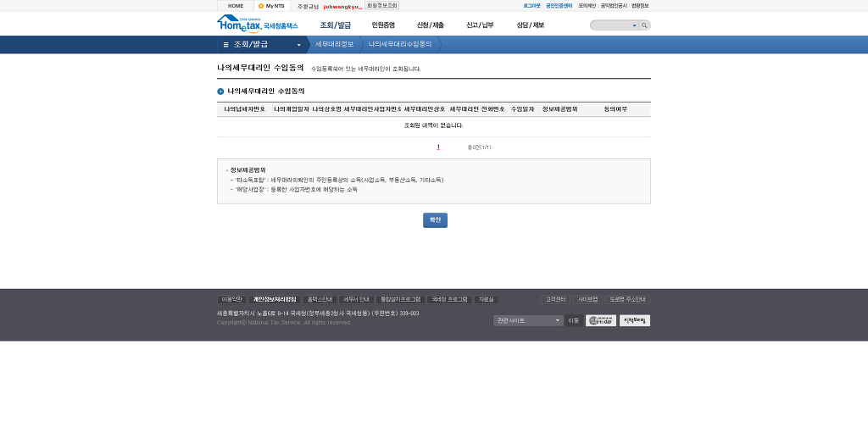Click the 이동 button in footer
The image size is (868, 422).
(x=574, y=321)
